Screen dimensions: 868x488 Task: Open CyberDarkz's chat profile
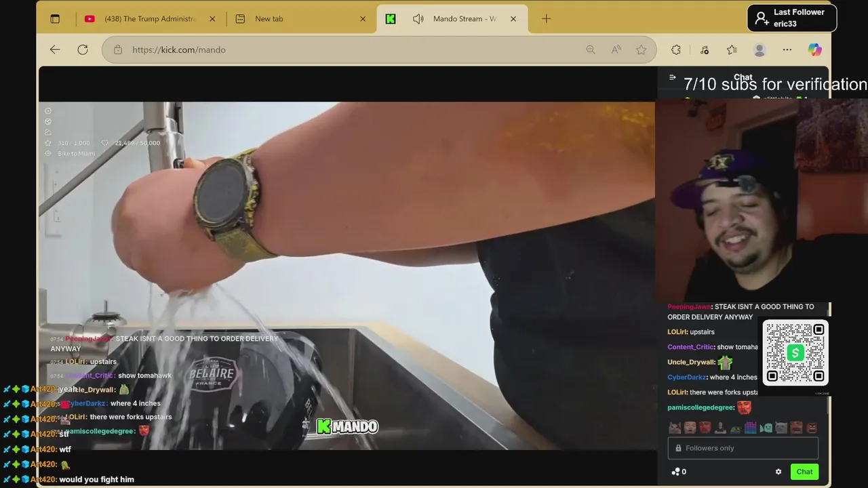coord(686,377)
